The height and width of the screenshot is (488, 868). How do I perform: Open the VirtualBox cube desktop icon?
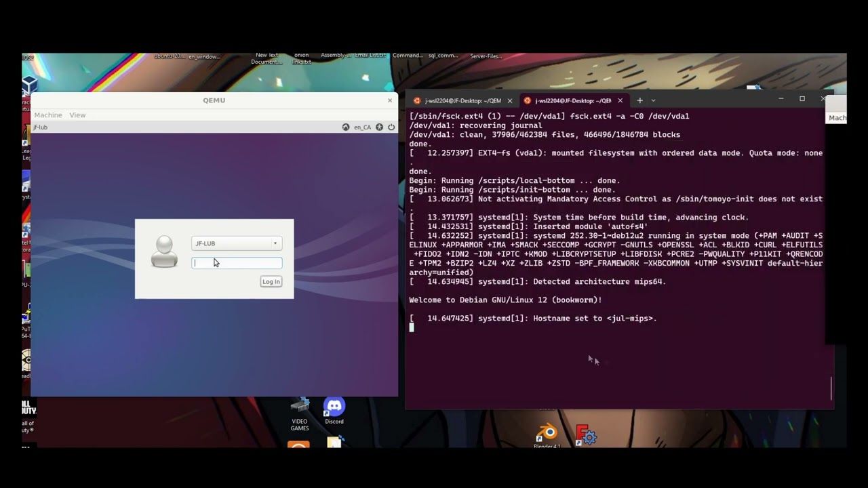[28, 86]
